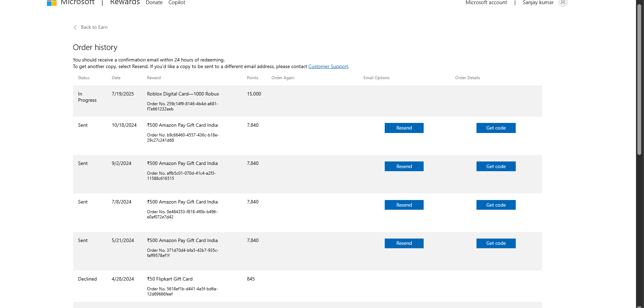The width and height of the screenshot is (644, 308).
Task: Select the Amazon Pay reward text dated 5/21/2024
Action: (x=182, y=240)
